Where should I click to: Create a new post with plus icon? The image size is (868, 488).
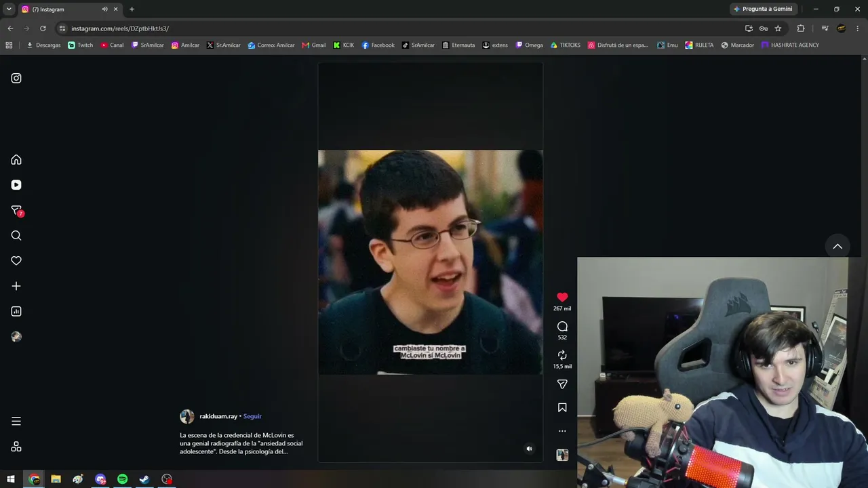coord(16,286)
